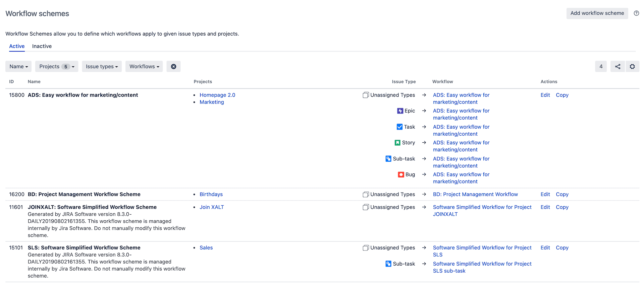Clear filters with the X icon button

coord(173,66)
